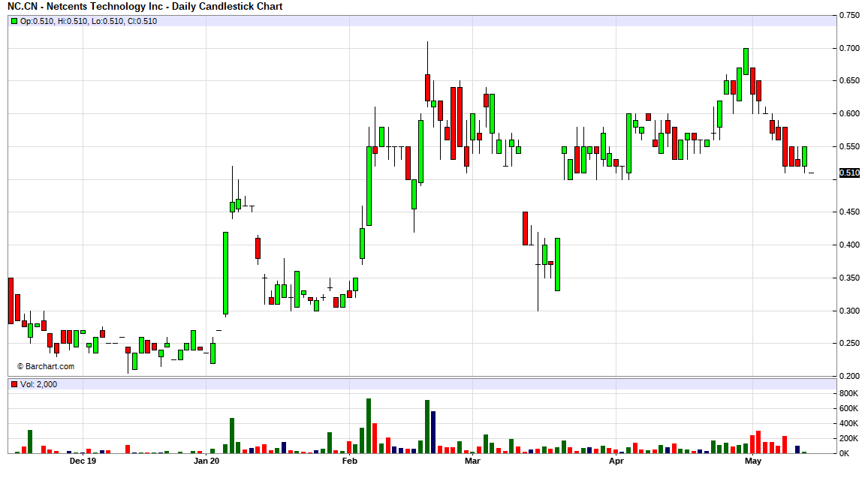Click the chart title NC.CN Netcents Technology Inc
868x484 pixels.
(145, 7)
